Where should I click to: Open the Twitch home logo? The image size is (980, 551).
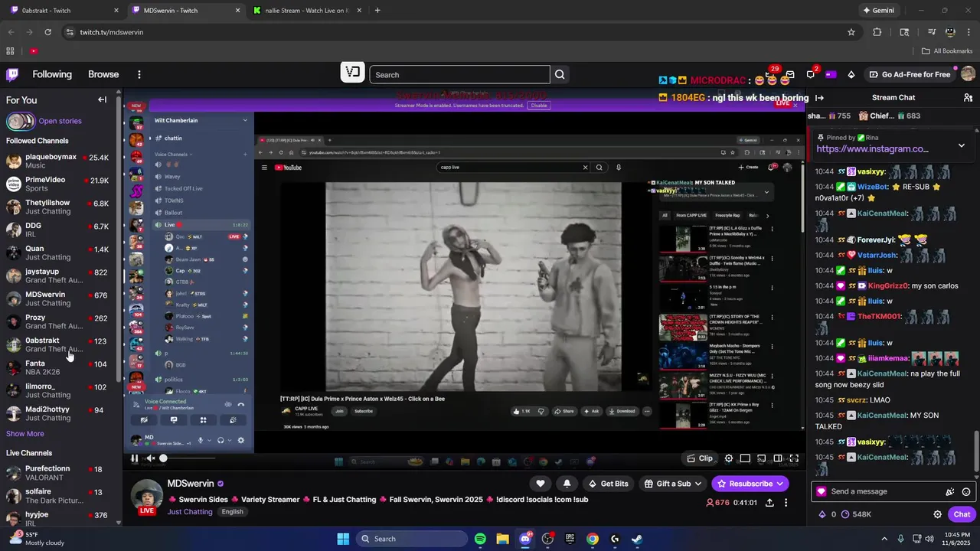(x=12, y=74)
